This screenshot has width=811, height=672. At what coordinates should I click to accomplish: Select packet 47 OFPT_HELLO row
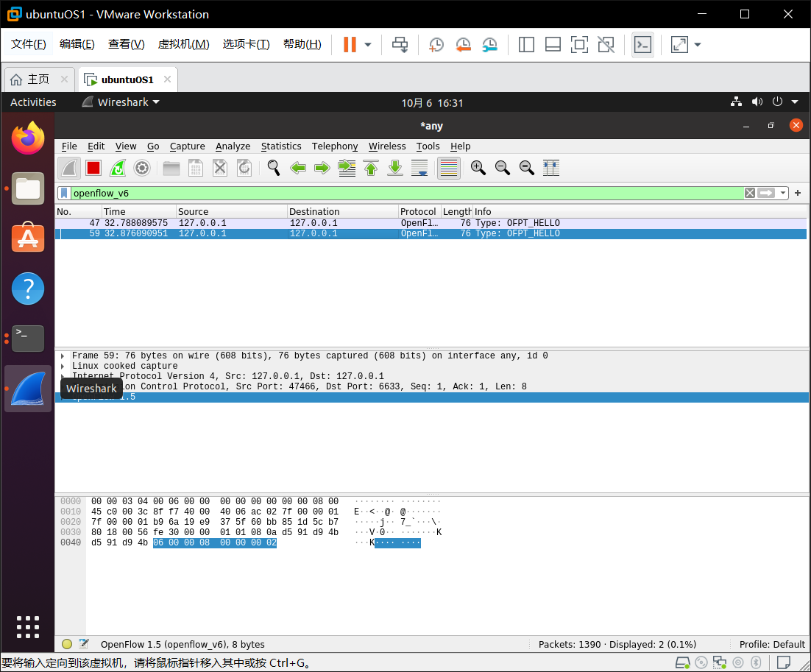(x=431, y=223)
